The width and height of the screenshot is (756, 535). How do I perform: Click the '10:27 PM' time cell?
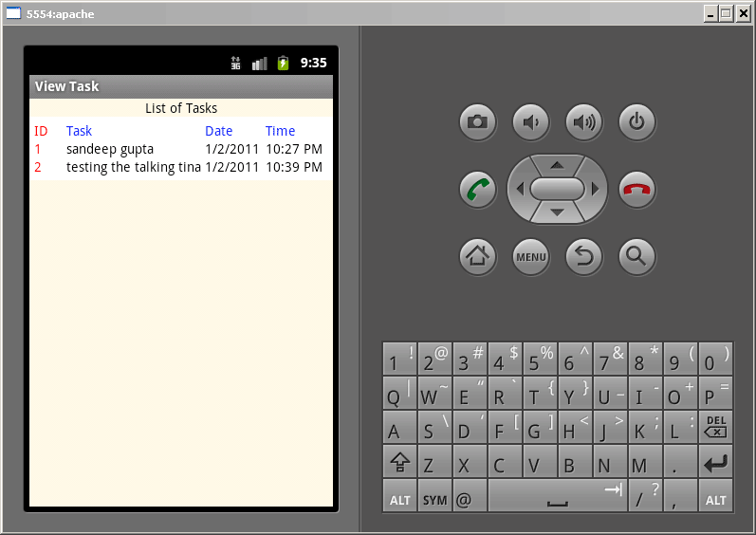point(294,149)
